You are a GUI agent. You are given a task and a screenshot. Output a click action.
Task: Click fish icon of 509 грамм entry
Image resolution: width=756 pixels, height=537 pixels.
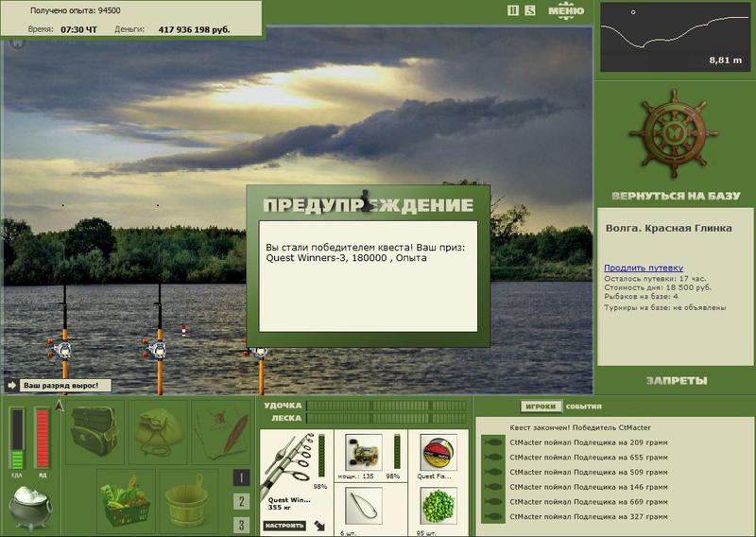click(x=492, y=472)
